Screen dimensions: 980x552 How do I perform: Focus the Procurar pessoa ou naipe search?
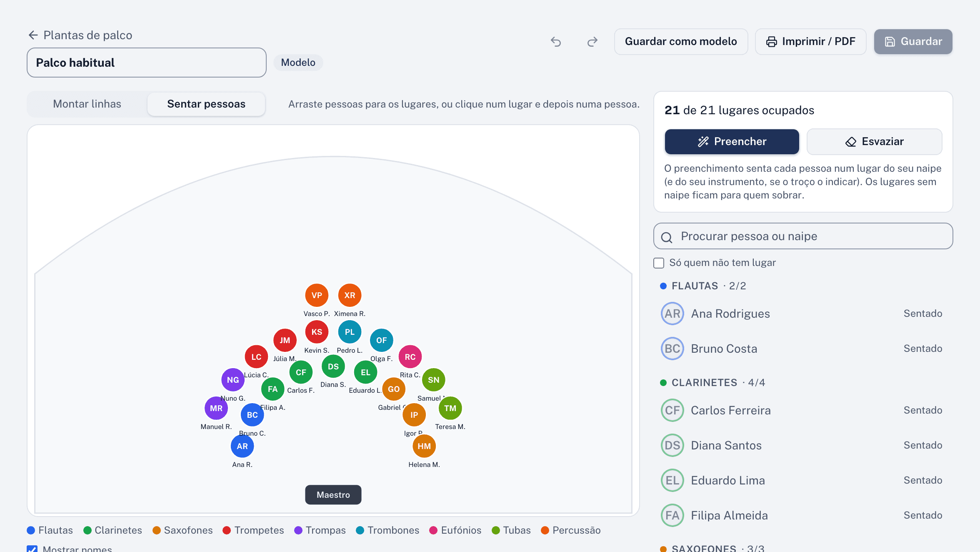[803, 236]
